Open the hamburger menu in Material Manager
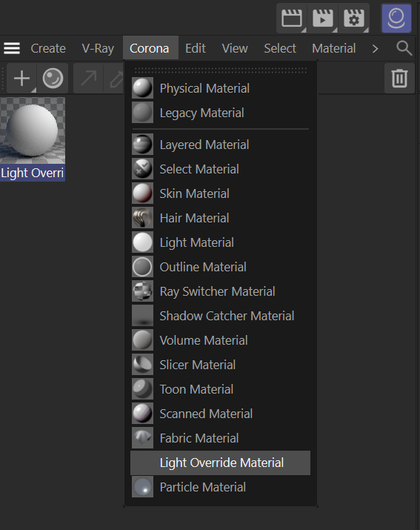The height and width of the screenshot is (530, 420). click(x=12, y=48)
